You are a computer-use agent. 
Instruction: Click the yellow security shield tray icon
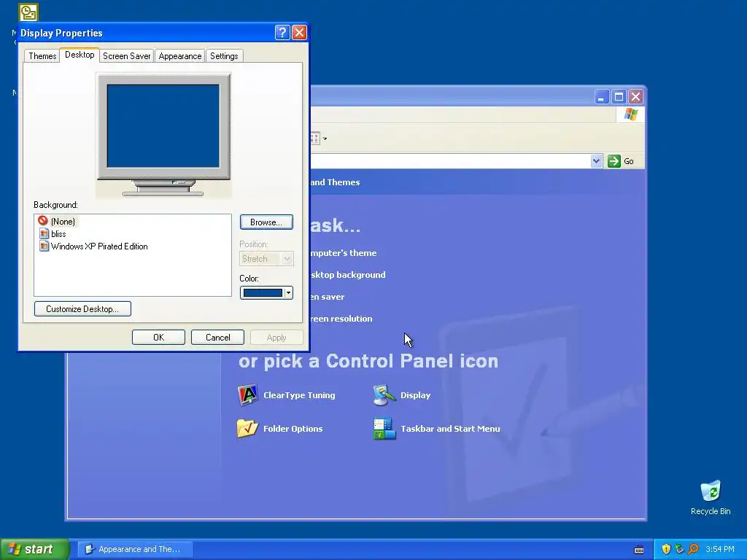click(x=666, y=549)
